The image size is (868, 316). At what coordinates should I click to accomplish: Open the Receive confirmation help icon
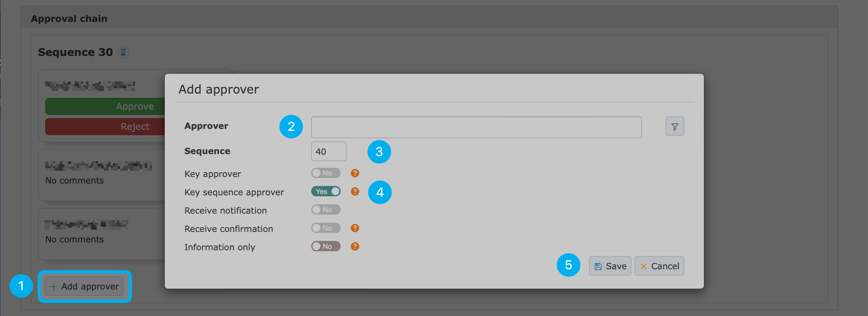coord(354,228)
